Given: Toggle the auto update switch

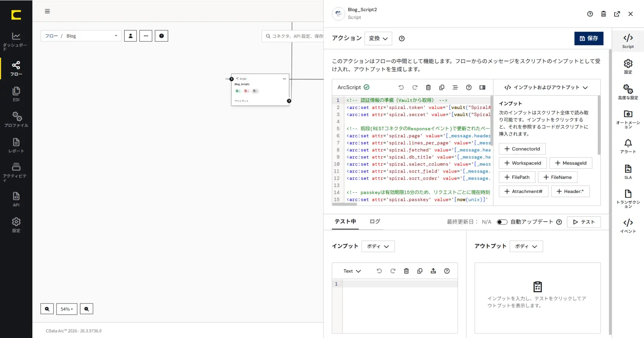Looking at the screenshot, I should (x=502, y=222).
